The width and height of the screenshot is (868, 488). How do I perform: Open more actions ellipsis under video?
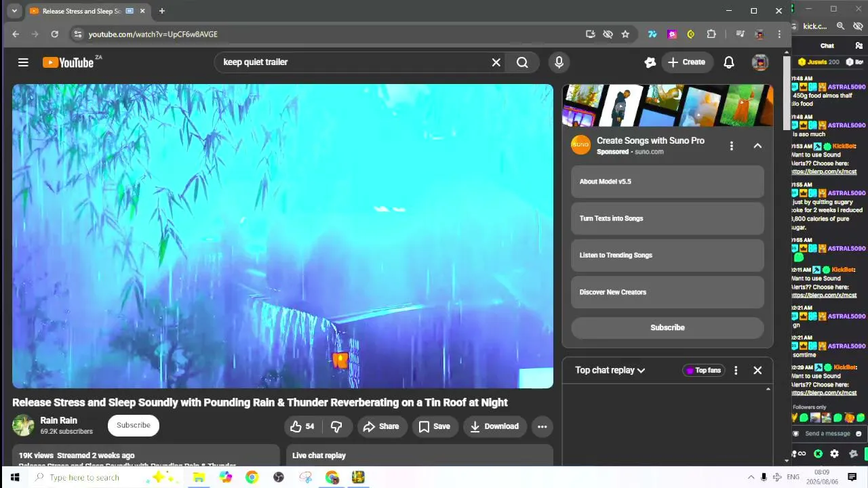pos(542,426)
